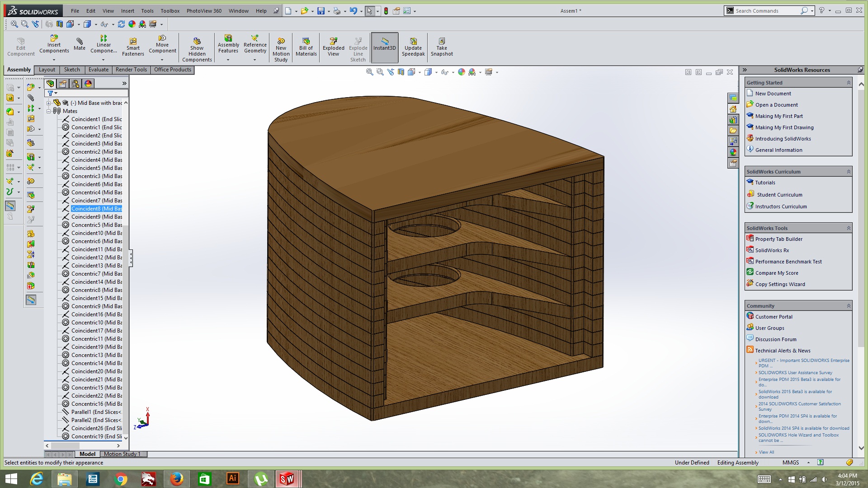Image resolution: width=868 pixels, height=488 pixels.
Task: Click the Smart Fasteners tool
Action: coord(133,47)
